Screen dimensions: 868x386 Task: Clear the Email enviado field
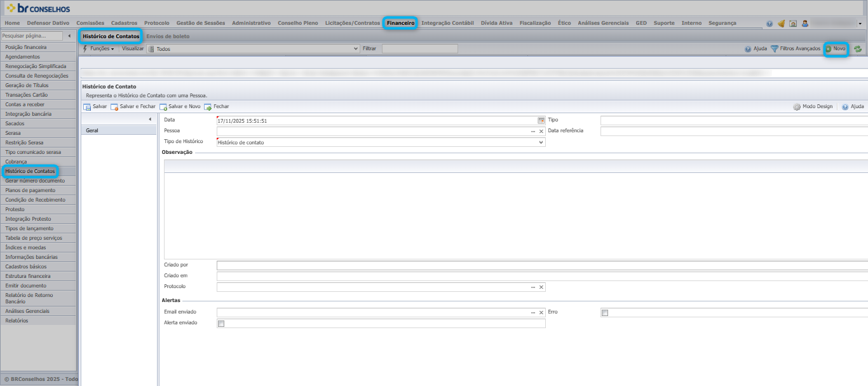point(541,313)
